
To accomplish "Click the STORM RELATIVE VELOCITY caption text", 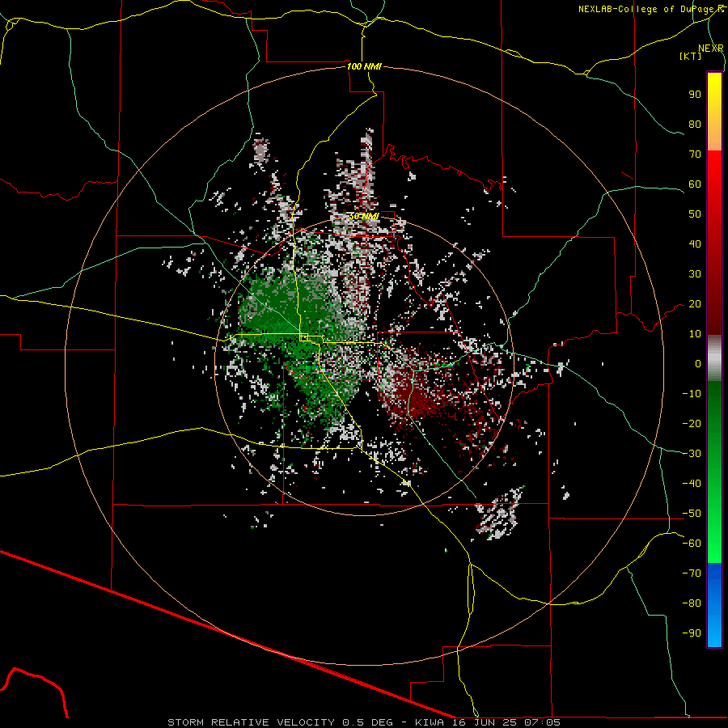I will (251, 722).
